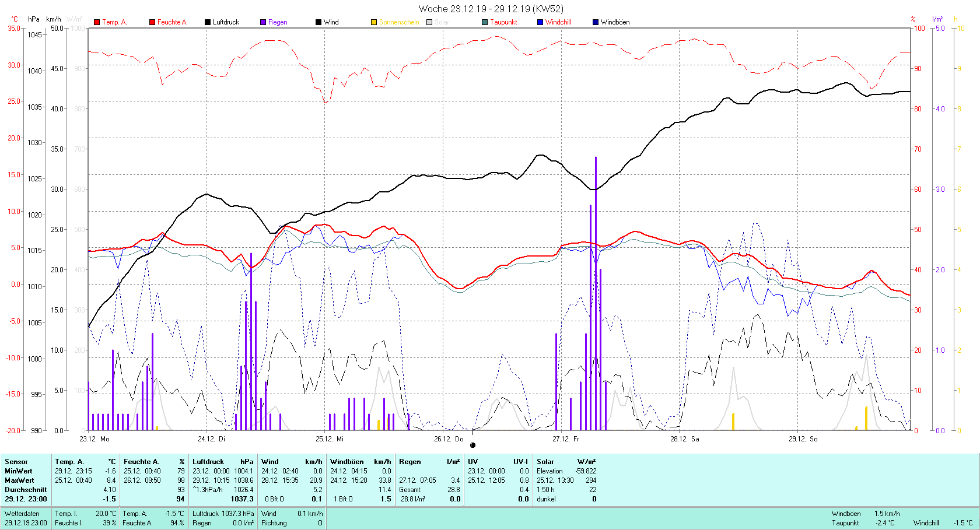
Task: Click the 'Taupunkt' label in the legend
Action: [x=503, y=22]
